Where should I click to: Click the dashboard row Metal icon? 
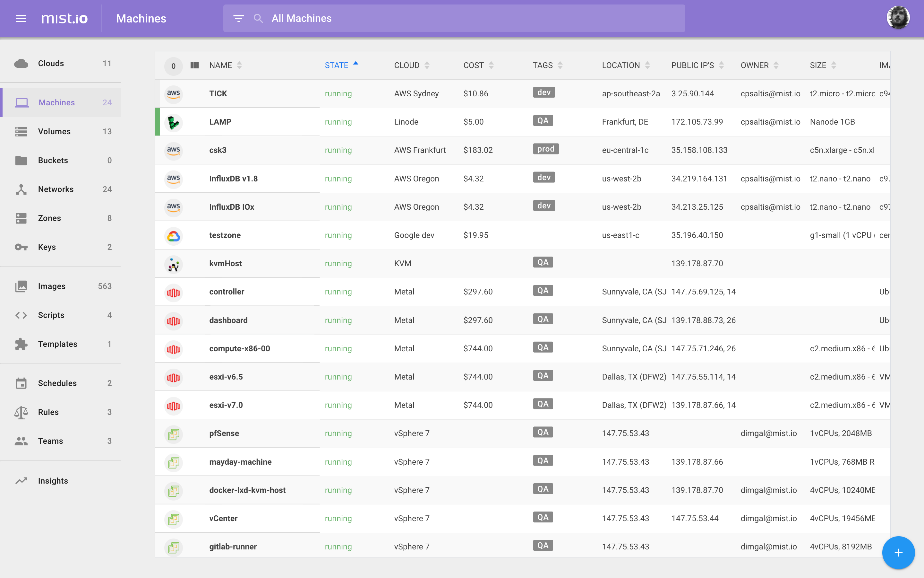click(173, 321)
